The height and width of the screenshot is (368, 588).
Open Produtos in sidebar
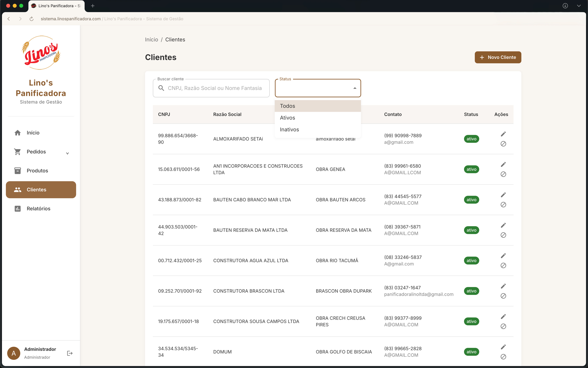coord(41,171)
